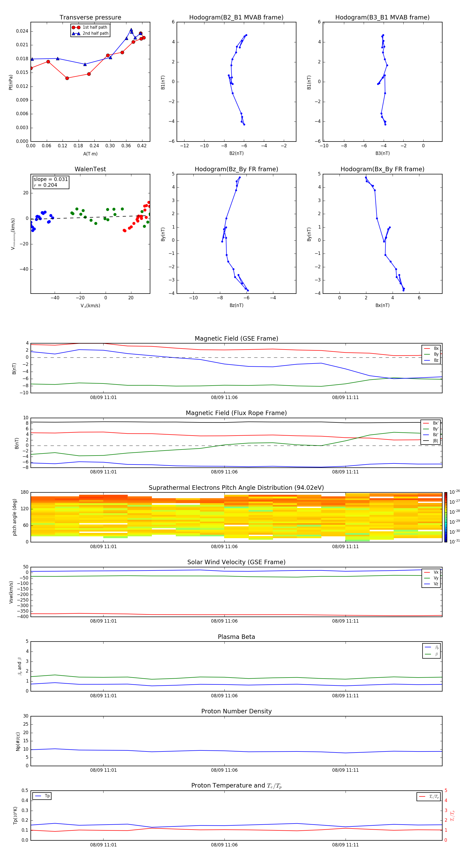The image size is (473, 868).
Task: Select the red 'Te/Tp' legend entry
Action: (x=429, y=796)
